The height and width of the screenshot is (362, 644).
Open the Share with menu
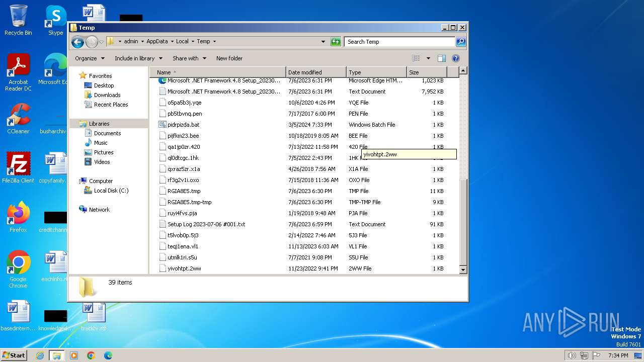click(x=189, y=58)
